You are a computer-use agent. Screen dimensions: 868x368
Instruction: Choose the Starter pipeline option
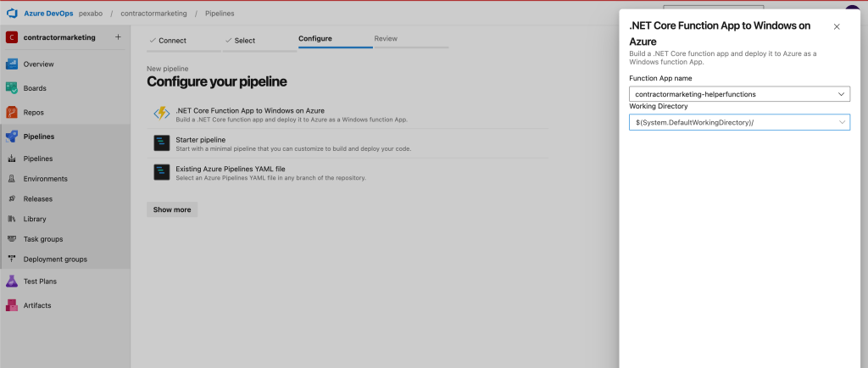pos(348,144)
